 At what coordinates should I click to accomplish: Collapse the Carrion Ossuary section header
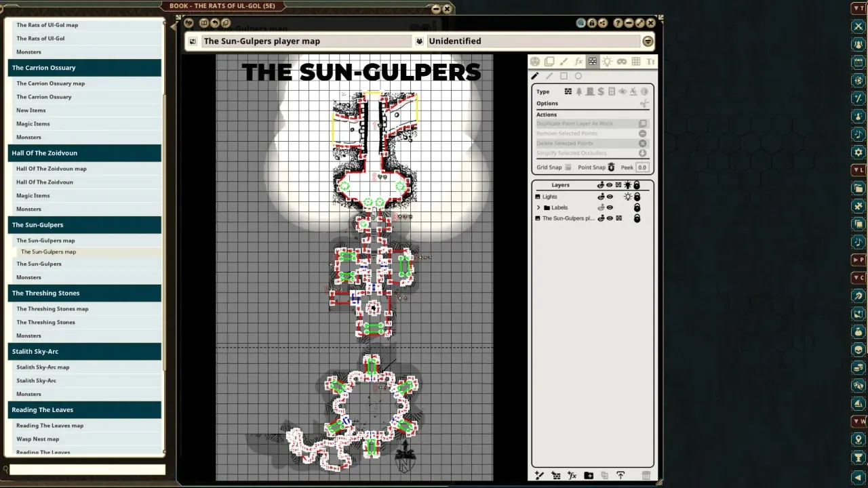click(x=85, y=68)
